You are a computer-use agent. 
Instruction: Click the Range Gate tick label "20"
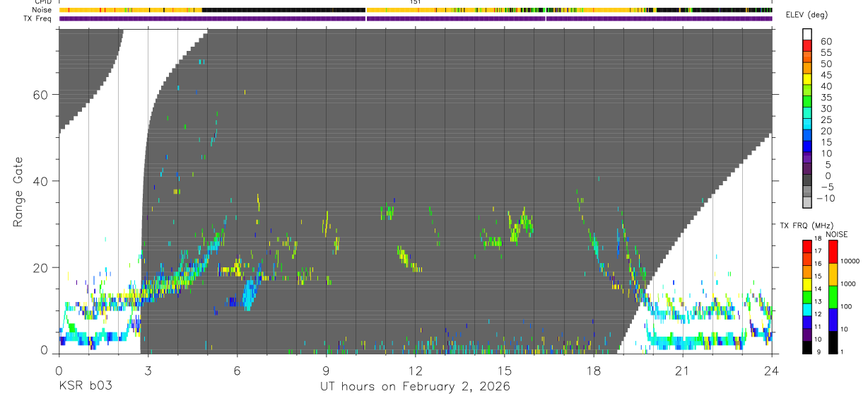click(41, 268)
